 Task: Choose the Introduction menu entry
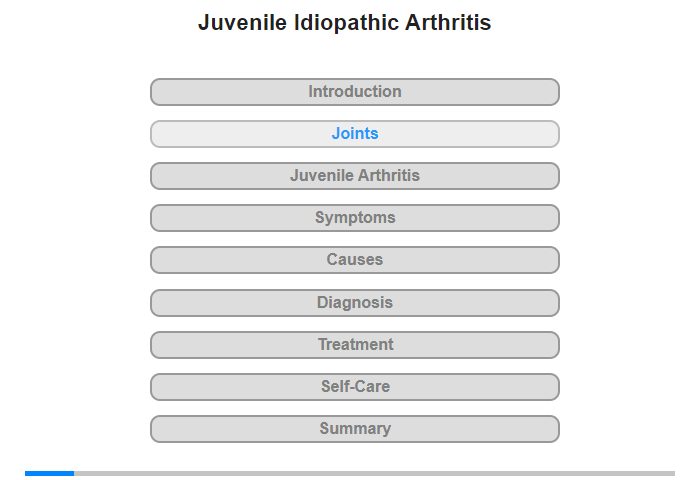354,92
